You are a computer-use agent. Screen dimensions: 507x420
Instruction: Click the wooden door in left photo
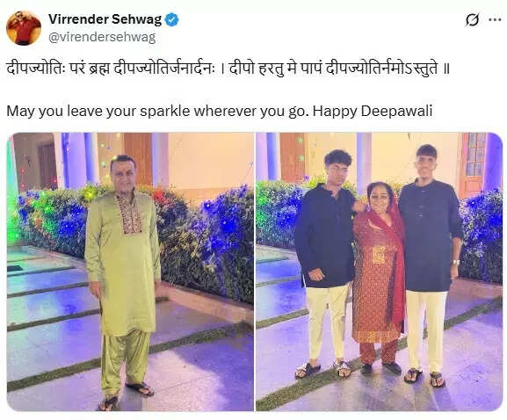(x=138, y=158)
